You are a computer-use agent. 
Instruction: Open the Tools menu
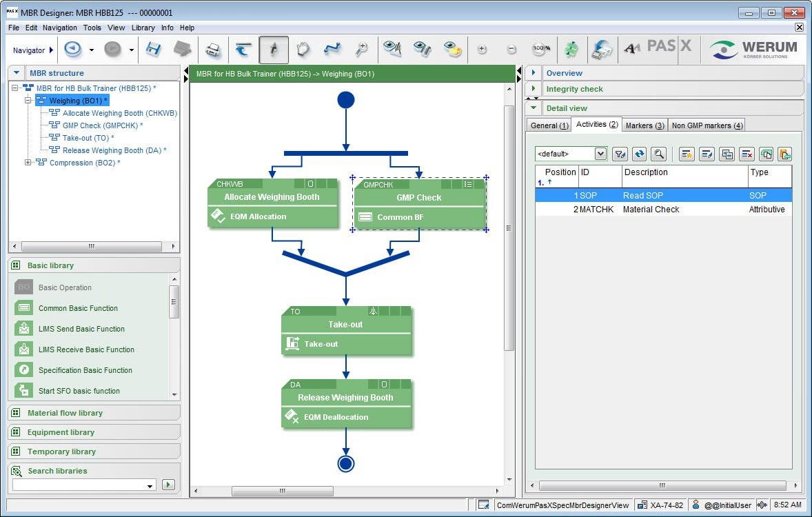coord(92,28)
